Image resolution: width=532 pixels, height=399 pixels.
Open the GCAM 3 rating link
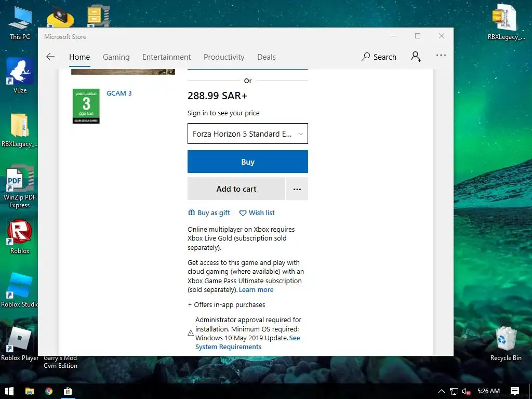point(119,94)
